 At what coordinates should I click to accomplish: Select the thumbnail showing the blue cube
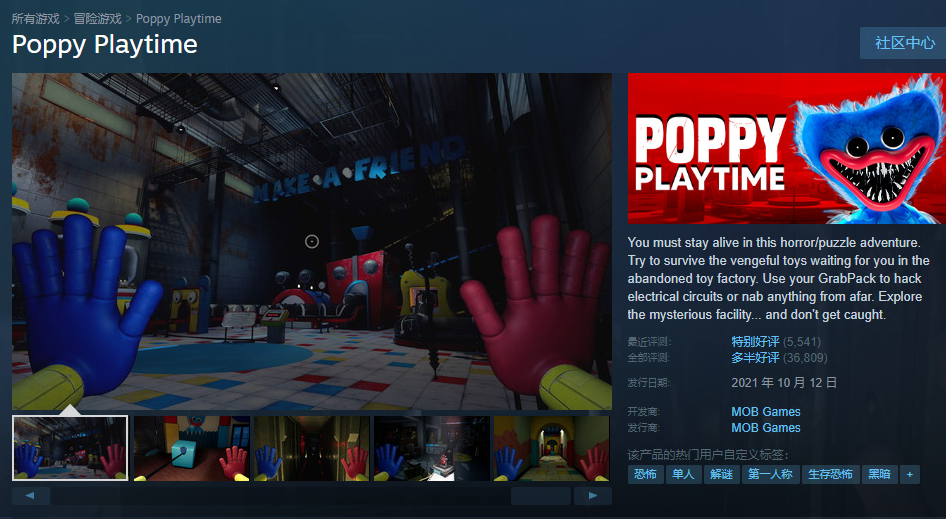191,448
